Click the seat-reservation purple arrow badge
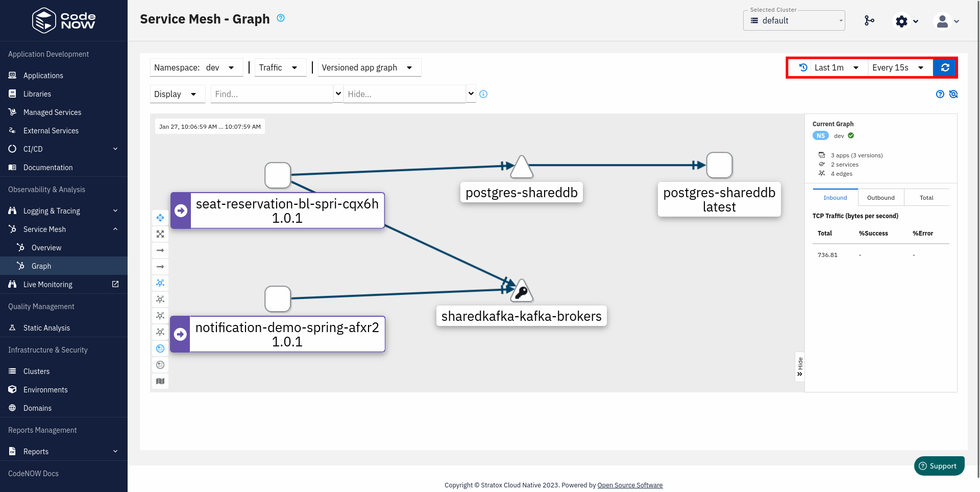 tap(181, 210)
